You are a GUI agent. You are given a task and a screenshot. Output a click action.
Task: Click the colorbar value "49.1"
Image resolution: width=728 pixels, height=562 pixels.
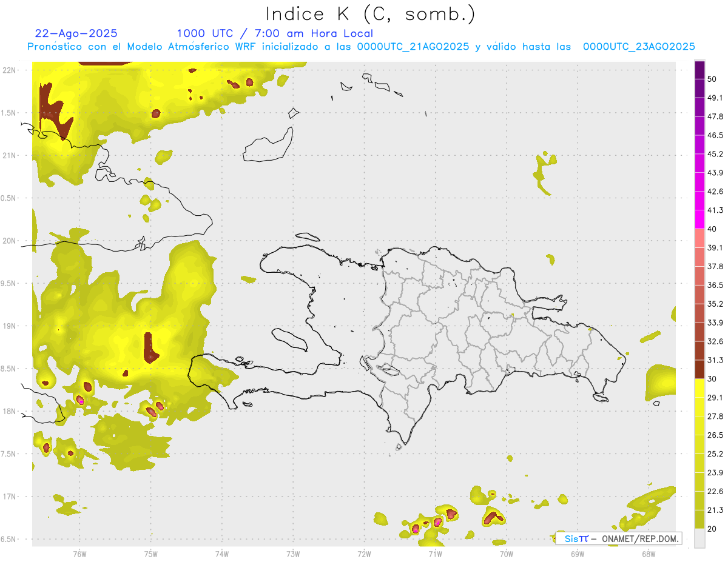(x=715, y=98)
